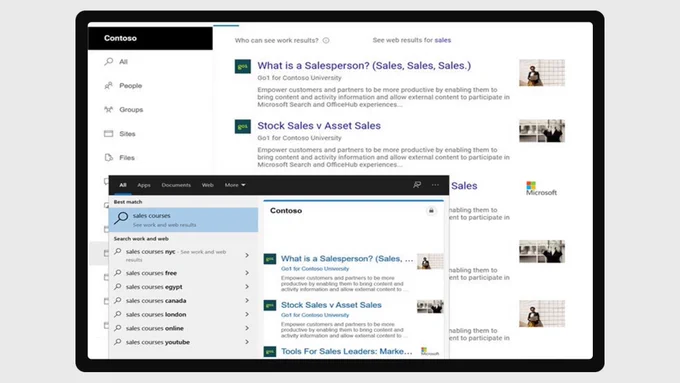Choose sales courses online suggestion
Image resolution: width=680 pixels, height=383 pixels.
point(183,328)
